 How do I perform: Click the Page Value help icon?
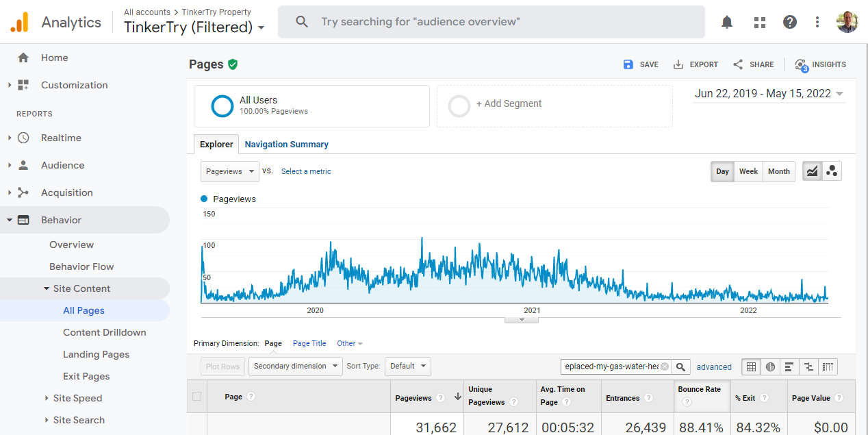click(x=839, y=398)
